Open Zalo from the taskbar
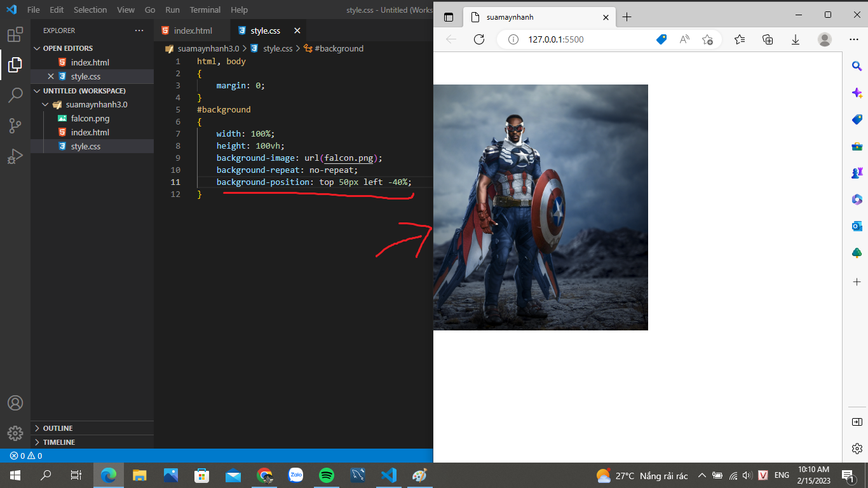The height and width of the screenshot is (488, 868). (x=295, y=475)
